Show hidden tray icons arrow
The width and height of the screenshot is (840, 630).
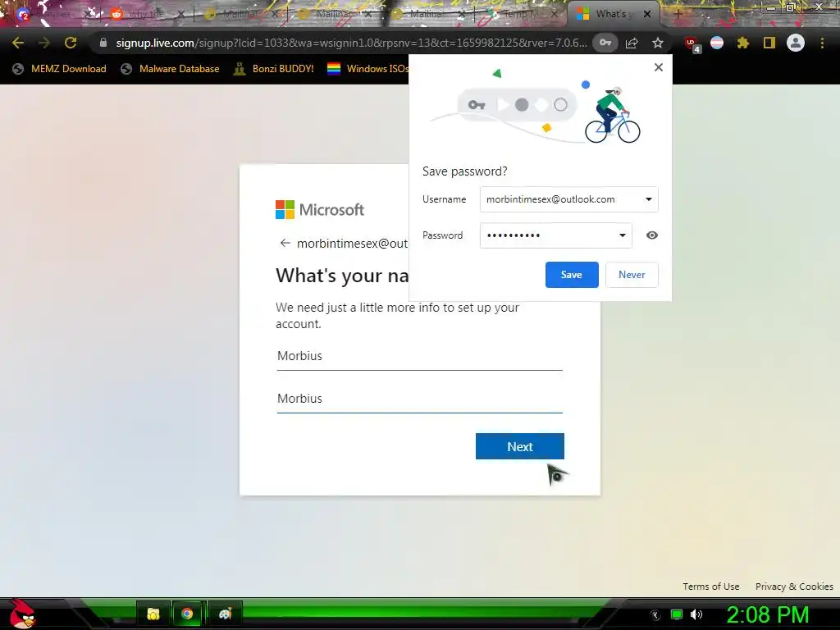click(x=655, y=615)
